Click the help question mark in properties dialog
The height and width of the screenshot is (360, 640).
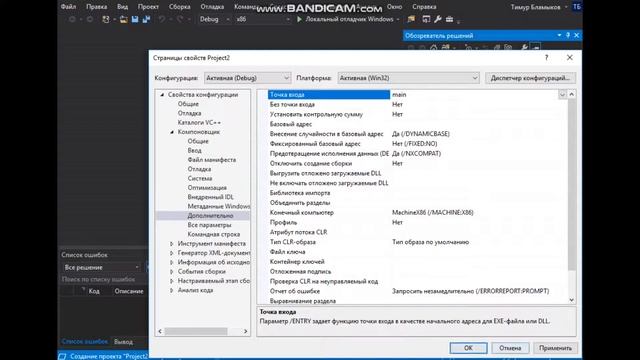click(x=547, y=58)
